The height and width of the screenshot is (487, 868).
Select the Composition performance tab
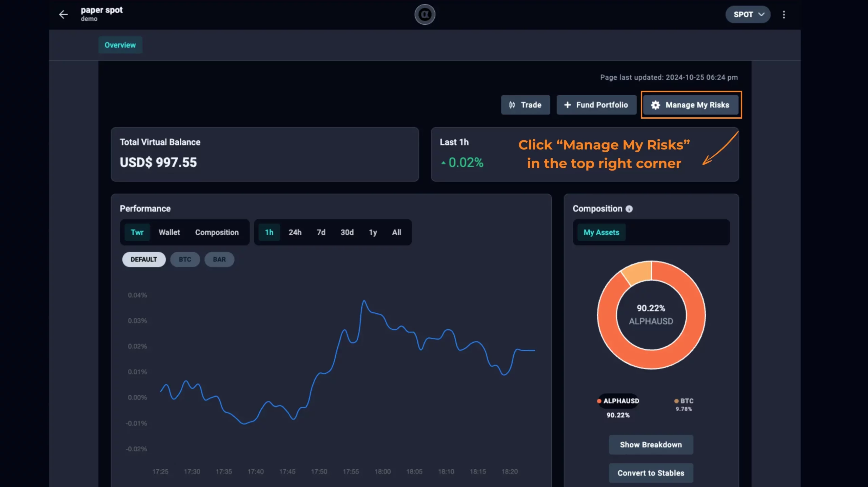point(217,232)
